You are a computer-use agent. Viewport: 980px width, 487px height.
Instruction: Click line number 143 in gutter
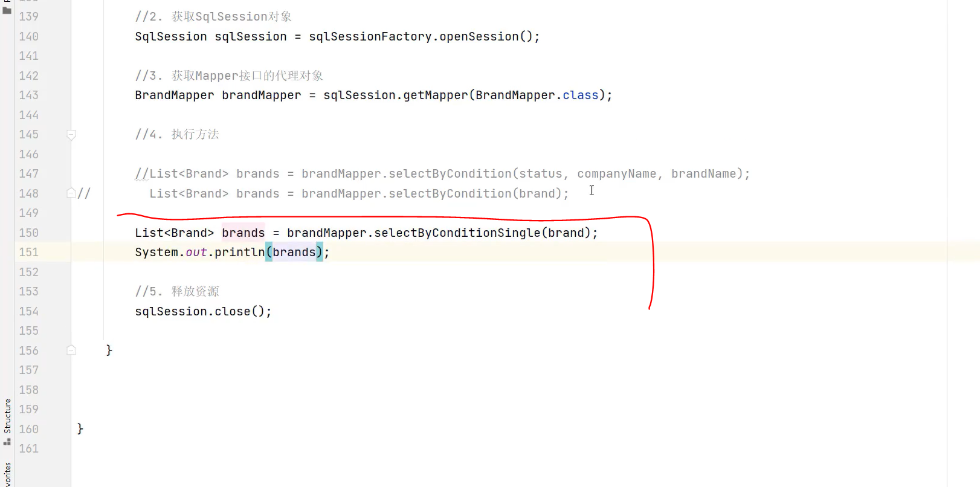28,95
